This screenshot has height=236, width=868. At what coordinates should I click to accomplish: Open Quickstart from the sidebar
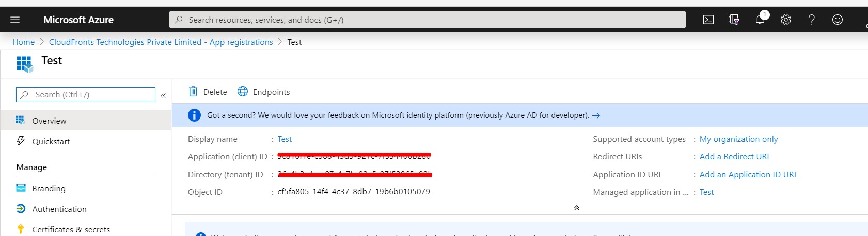coord(51,141)
